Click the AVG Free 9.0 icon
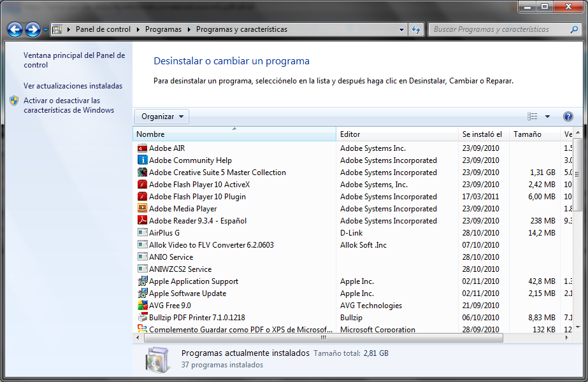 (x=143, y=306)
